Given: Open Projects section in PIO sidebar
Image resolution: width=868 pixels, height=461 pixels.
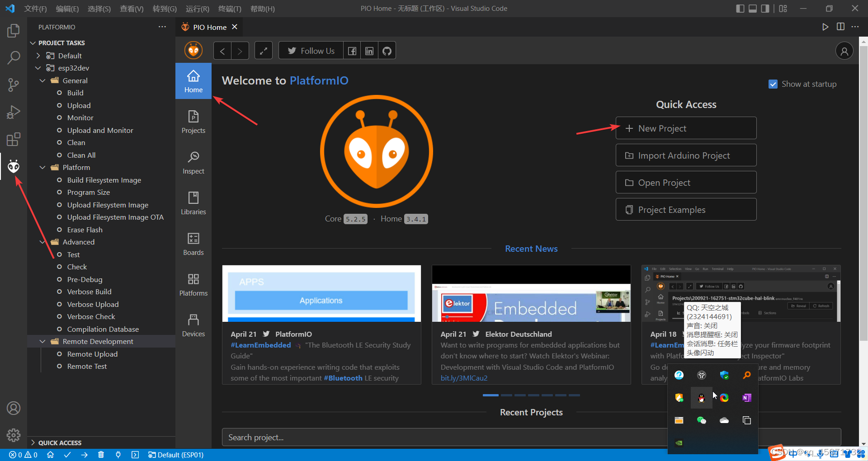Looking at the screenshot, I should (193, 122).
